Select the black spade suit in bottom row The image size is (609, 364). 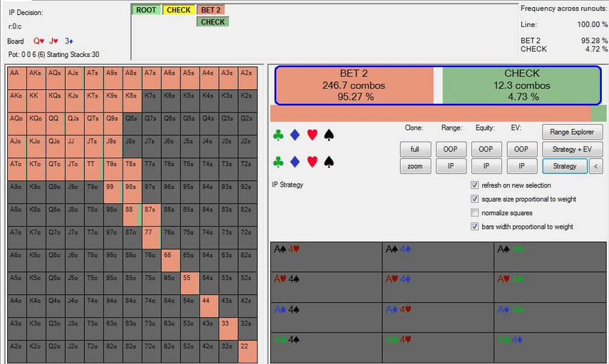click(329, 162)
